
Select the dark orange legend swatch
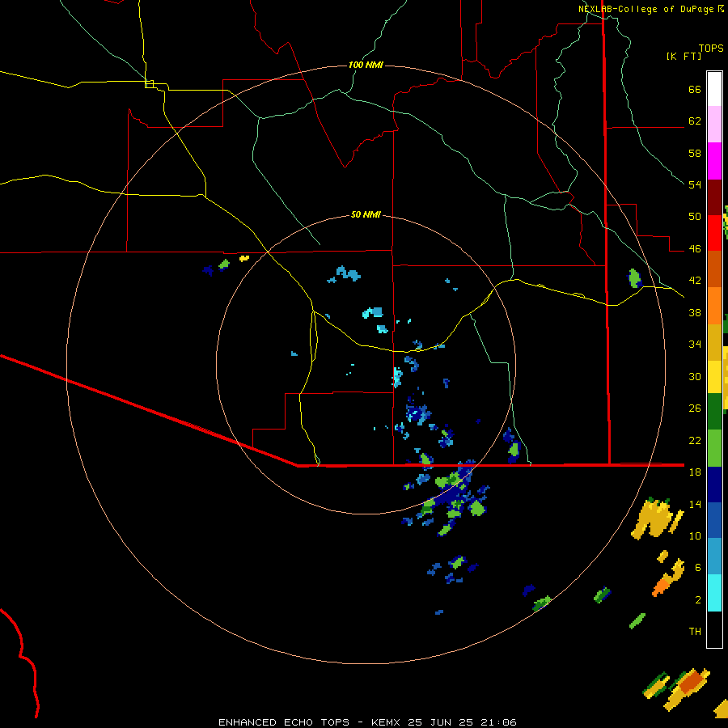click(x=714, y=269)
